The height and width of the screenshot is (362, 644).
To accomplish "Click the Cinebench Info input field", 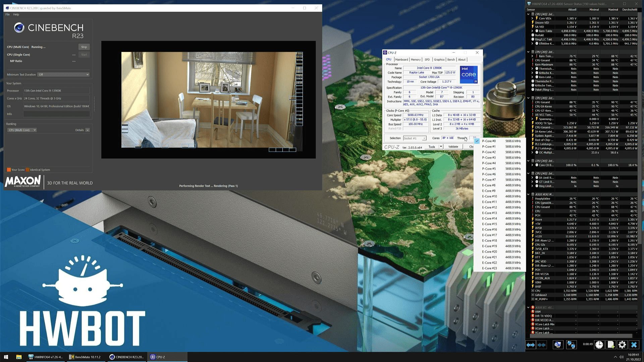I will click(56, 114).
